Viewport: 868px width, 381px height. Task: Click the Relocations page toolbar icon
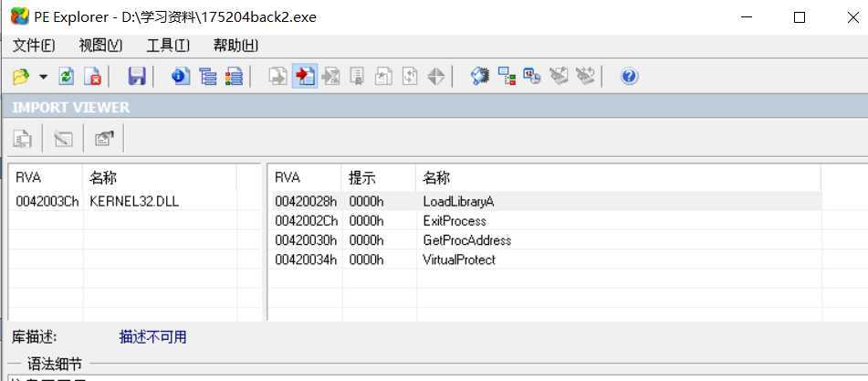(357, 77)
